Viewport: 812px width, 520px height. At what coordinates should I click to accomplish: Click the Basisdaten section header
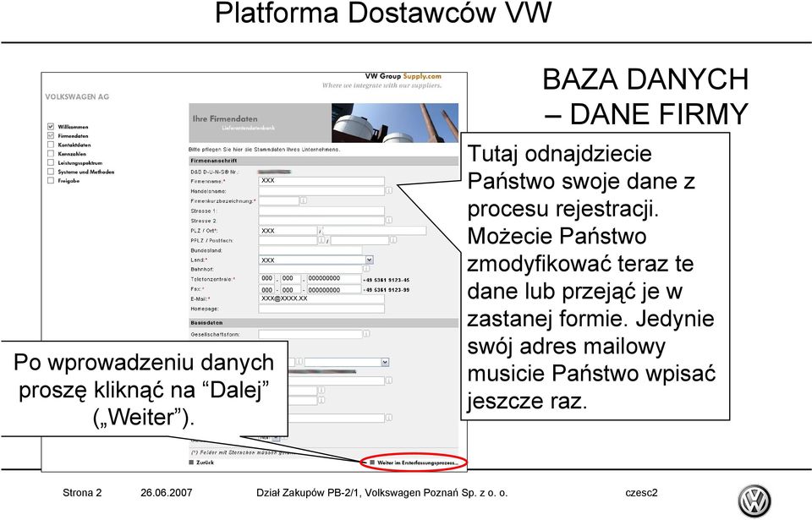coord(324,323)
